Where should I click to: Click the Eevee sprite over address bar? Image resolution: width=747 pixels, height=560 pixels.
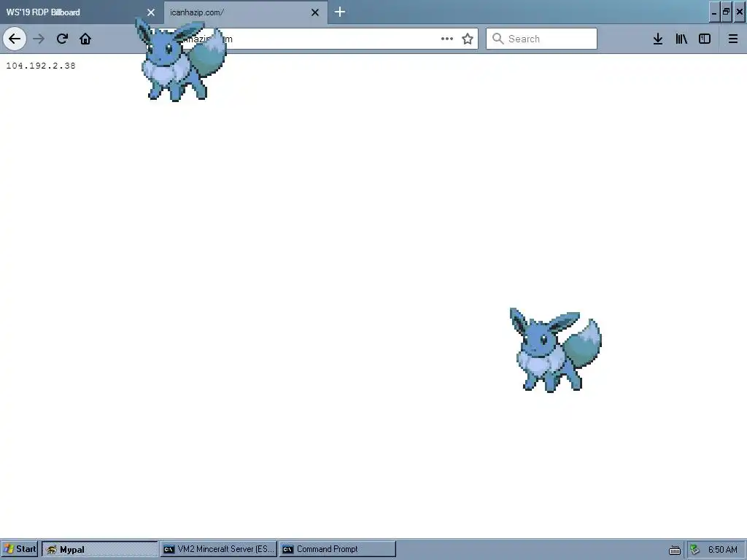tap(180, 60)
